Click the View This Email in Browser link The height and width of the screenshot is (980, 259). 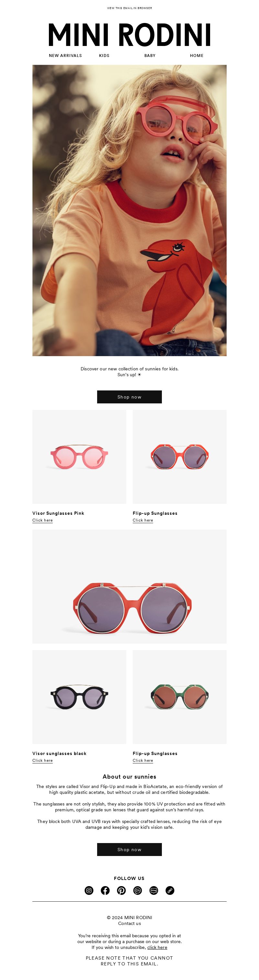[x=129, y=8]
